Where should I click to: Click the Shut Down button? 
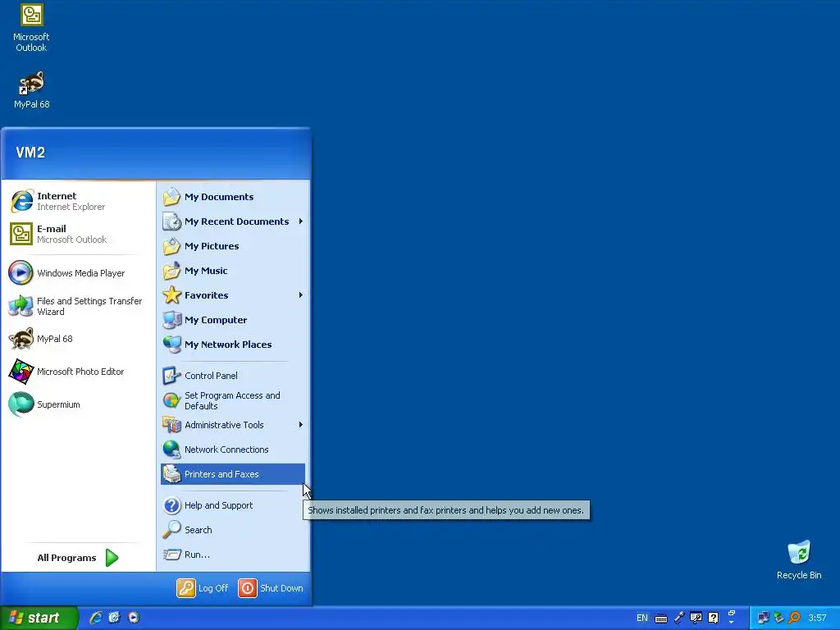271,588
